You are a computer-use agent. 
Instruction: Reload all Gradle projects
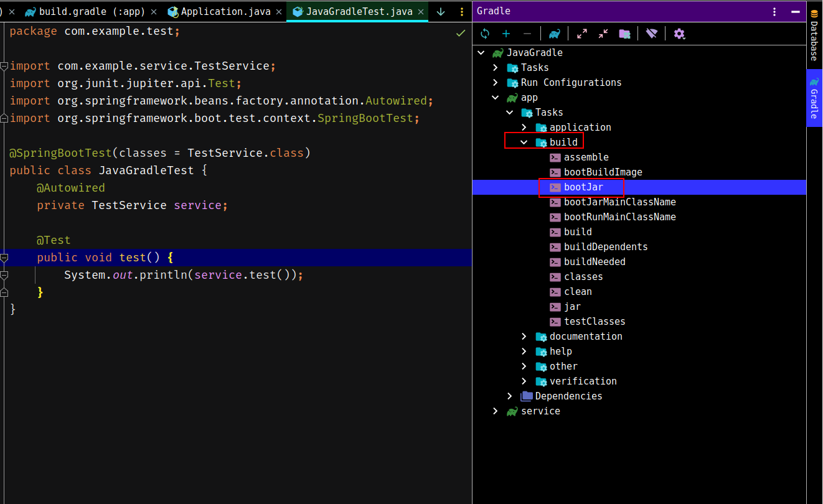coord(485,34)
